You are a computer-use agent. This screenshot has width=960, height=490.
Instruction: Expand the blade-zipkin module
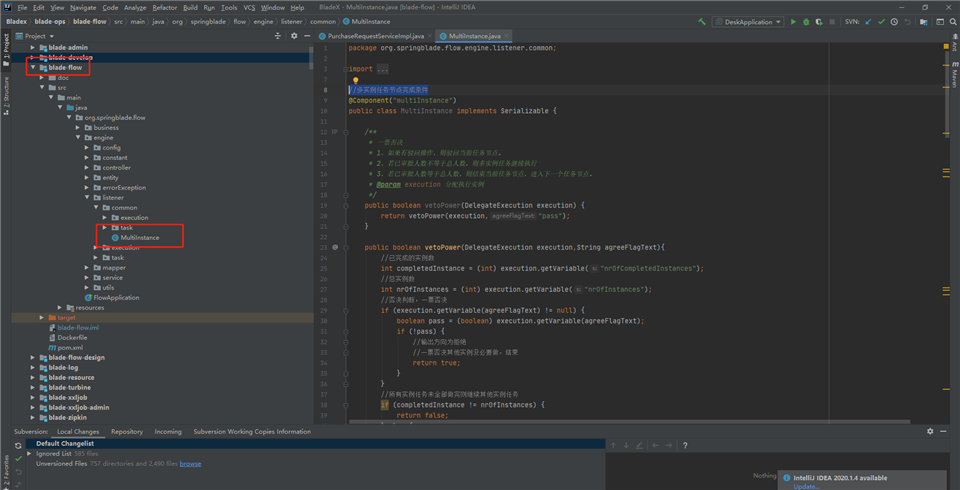[x=32, y=417]
